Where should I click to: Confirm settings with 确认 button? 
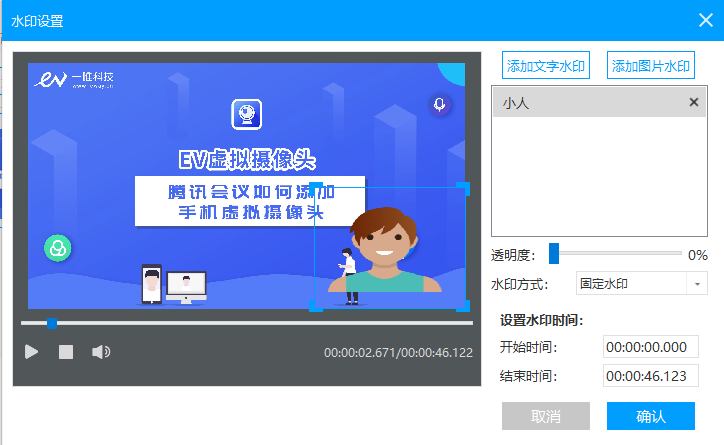point(651,416)
